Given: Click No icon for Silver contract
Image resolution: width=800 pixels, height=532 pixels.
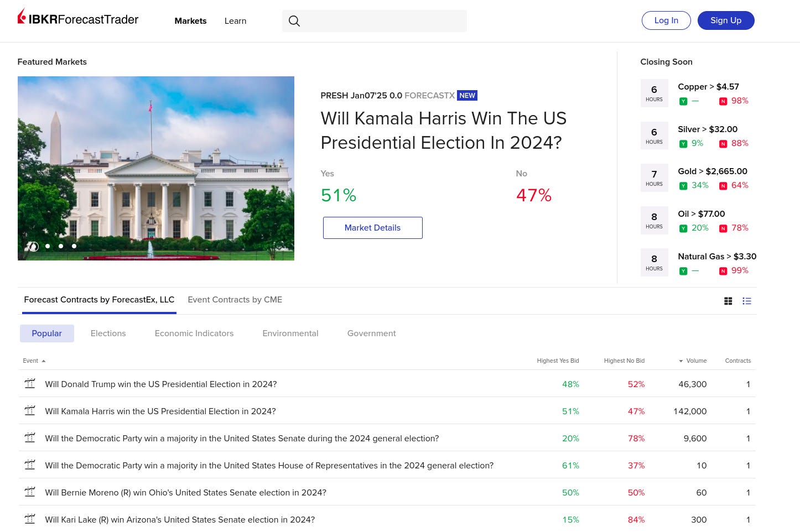Looking at the screenshot, I should [723, 144].
